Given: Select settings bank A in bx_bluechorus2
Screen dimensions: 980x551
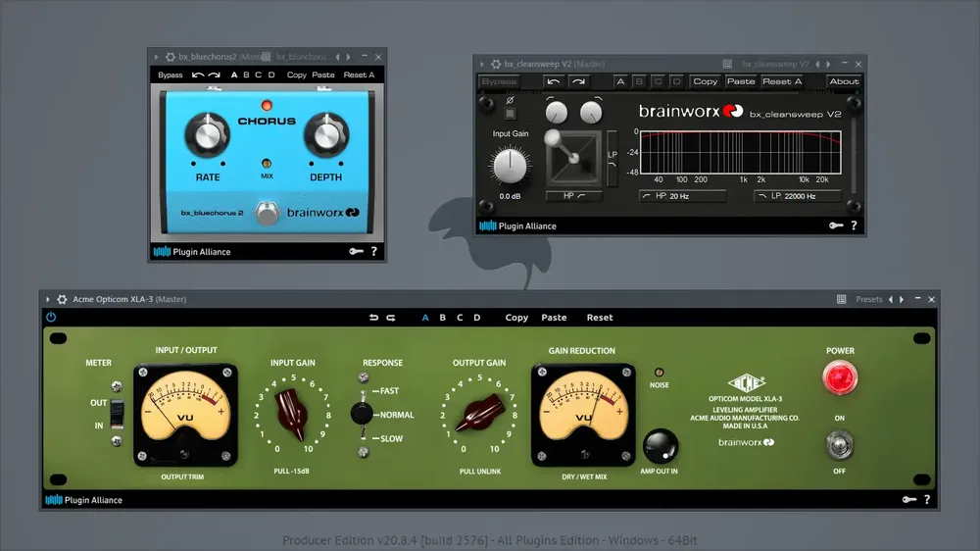Looking at the screenshot, I should point(234,75).
